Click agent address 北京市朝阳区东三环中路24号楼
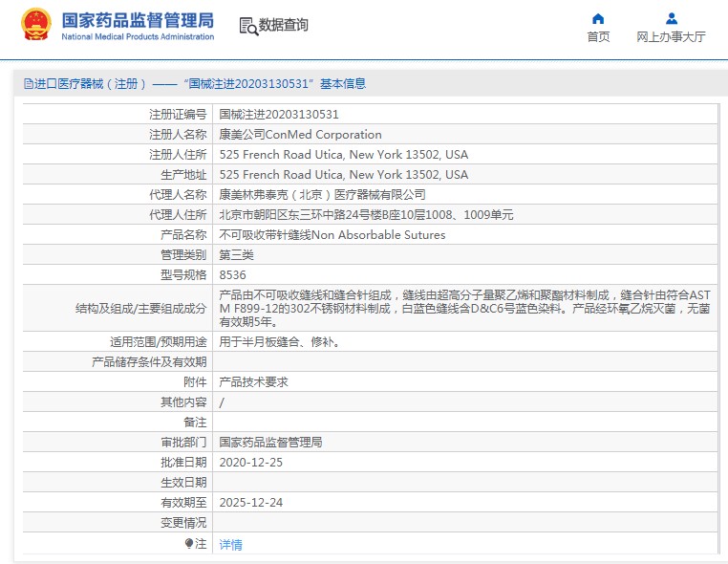The image size is (728, 564). (366, 215)
